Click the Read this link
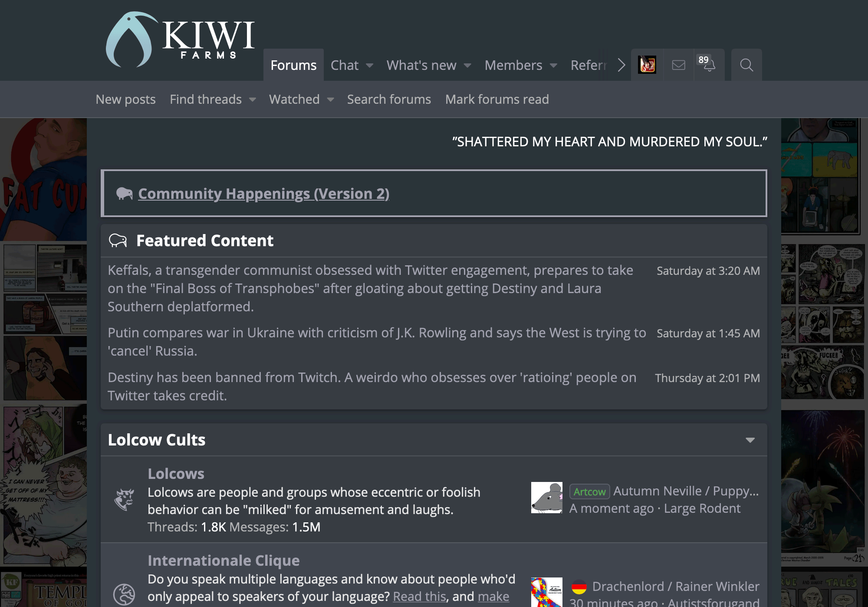This screenshot has width=868, height=607. (419, 597)
